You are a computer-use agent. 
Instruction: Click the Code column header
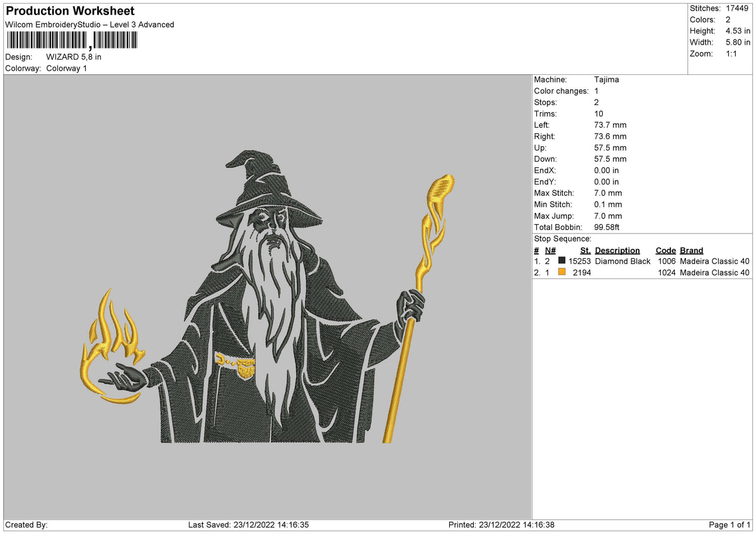665,250
